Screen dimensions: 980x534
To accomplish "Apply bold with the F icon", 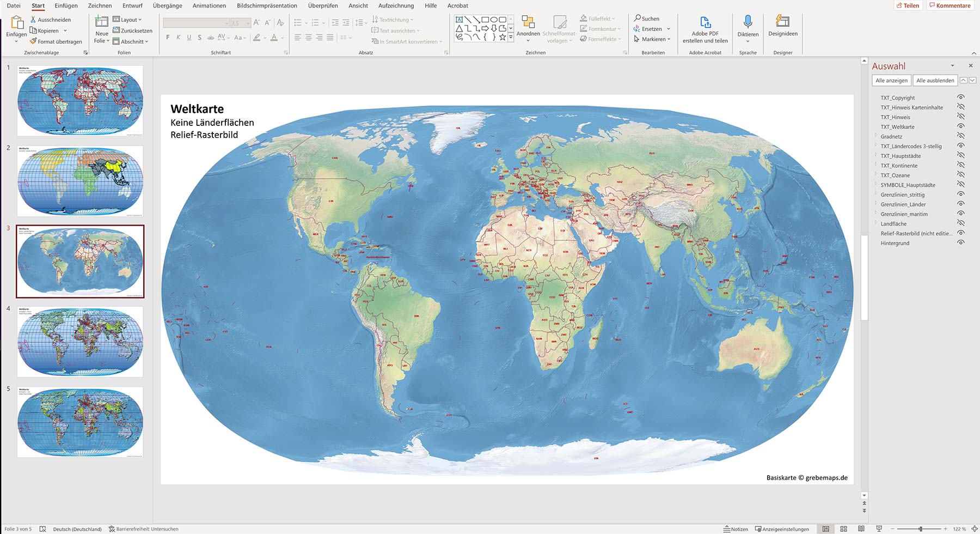I will point(167,38).
